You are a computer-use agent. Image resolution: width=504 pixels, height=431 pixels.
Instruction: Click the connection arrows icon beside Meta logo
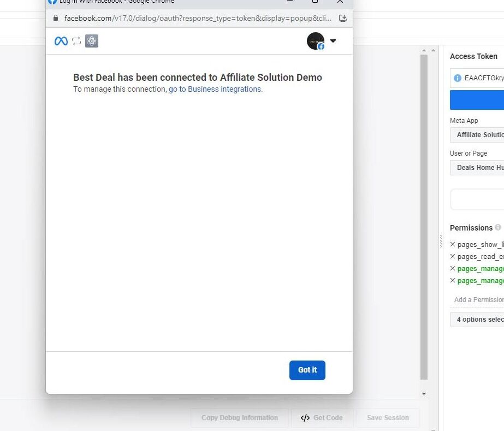[76, 41]
